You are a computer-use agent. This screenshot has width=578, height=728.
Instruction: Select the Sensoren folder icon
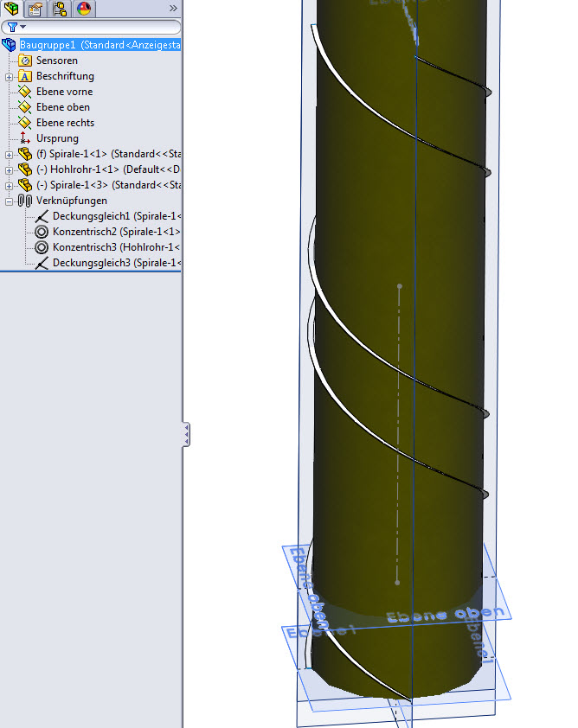coord(24,61)
